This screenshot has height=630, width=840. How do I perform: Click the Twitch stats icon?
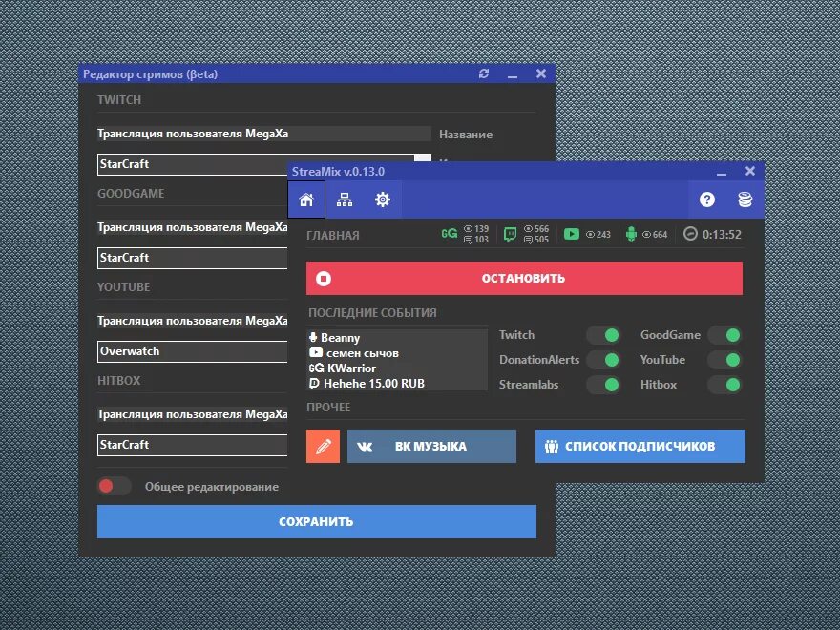point(510,234)
